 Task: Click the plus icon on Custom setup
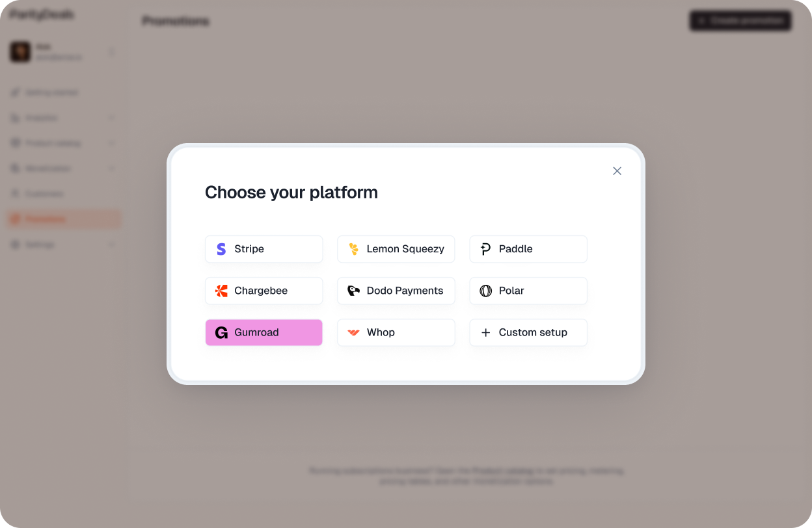point(486,332)
